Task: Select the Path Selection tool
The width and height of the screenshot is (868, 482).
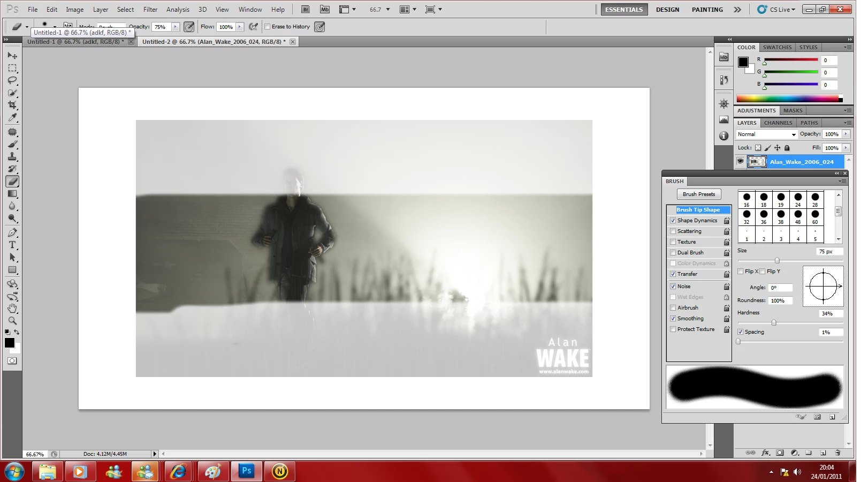Action: (x=12, y=257)
